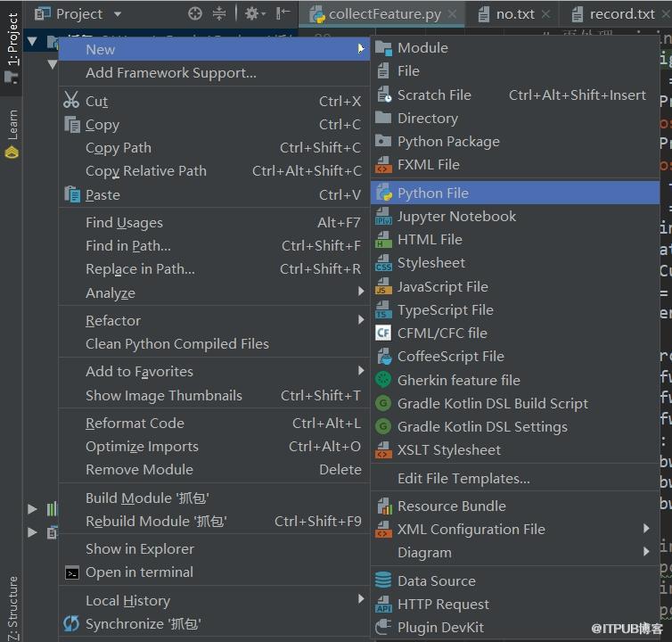Click the FXML File icon
The height and width of the screenshot is (642, 672).
383,165
